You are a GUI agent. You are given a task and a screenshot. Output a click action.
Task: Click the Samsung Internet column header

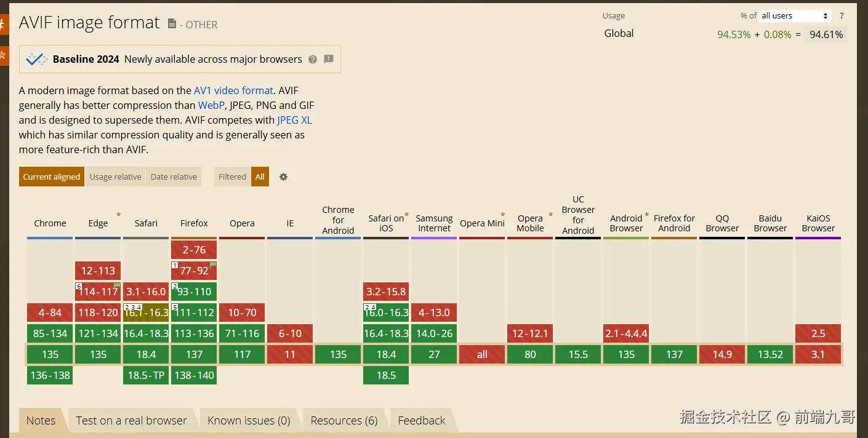point(434,223)
